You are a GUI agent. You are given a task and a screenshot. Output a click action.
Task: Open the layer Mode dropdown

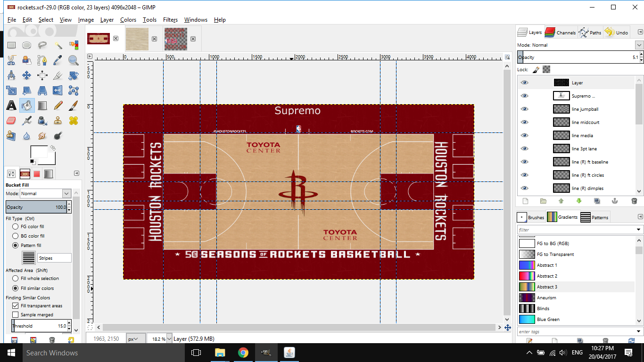(639, 45)
